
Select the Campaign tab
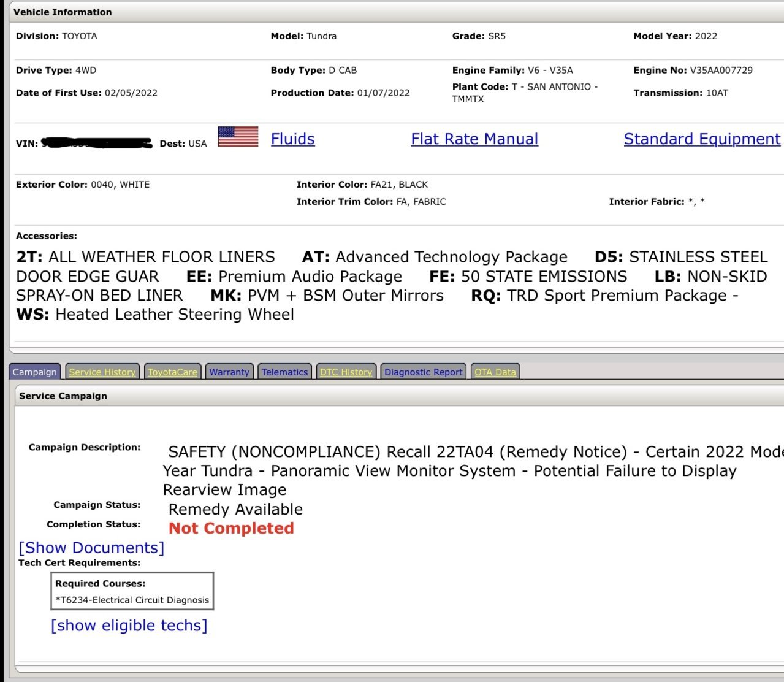pyautogui.click(x=34, y=372)
